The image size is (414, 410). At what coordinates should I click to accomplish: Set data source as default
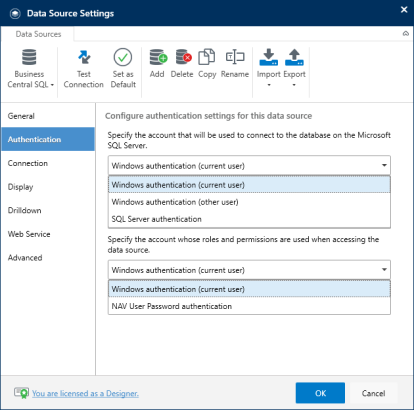(123, 69)
